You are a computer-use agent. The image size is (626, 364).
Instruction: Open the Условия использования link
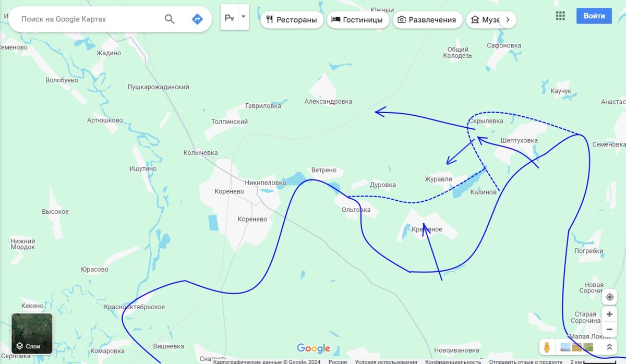pos(386,361)
